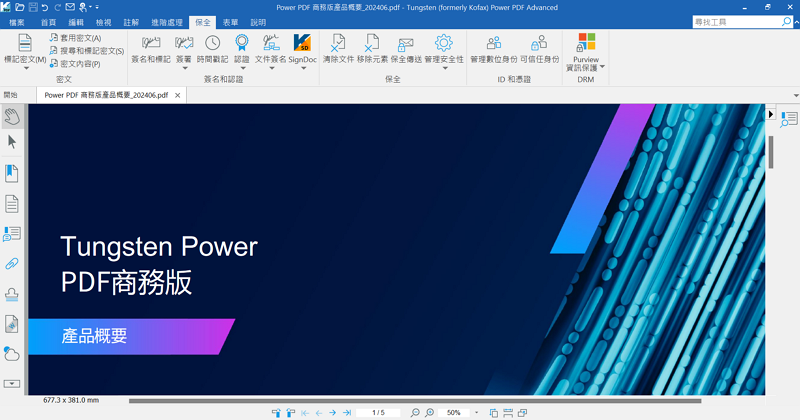The height and width of the screenshot is (420, 800).
Task: Open the Bookmarks panel icon
Action: 12,174
